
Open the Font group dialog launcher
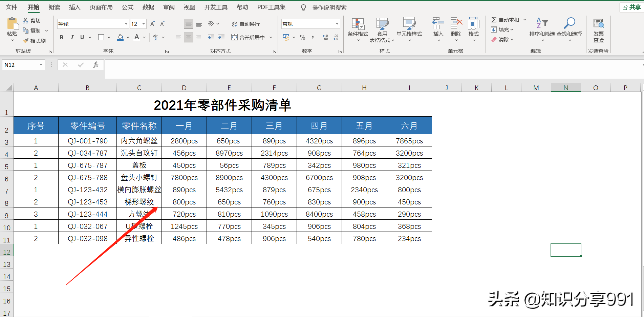(167, 52)
